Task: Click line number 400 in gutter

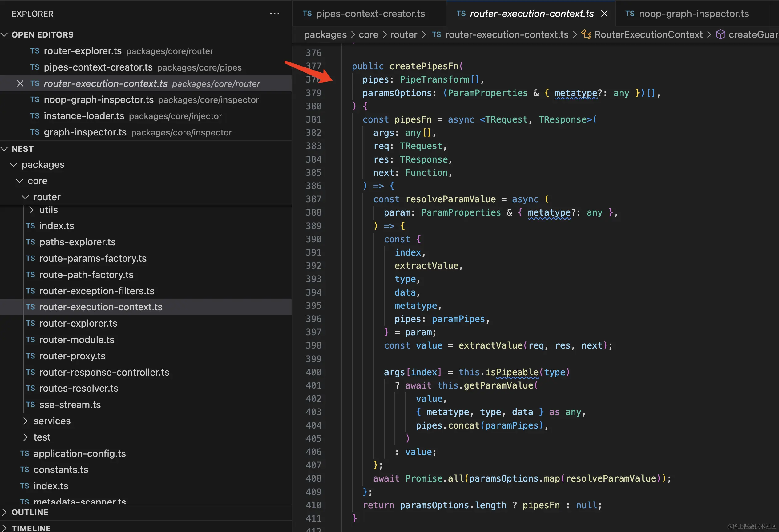Action: tap(313, 372)
